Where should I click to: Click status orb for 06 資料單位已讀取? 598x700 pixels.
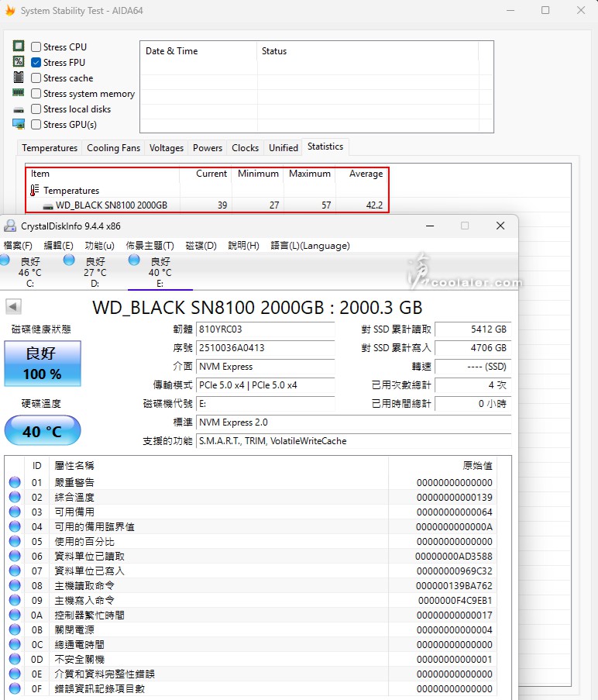point(15,556)
